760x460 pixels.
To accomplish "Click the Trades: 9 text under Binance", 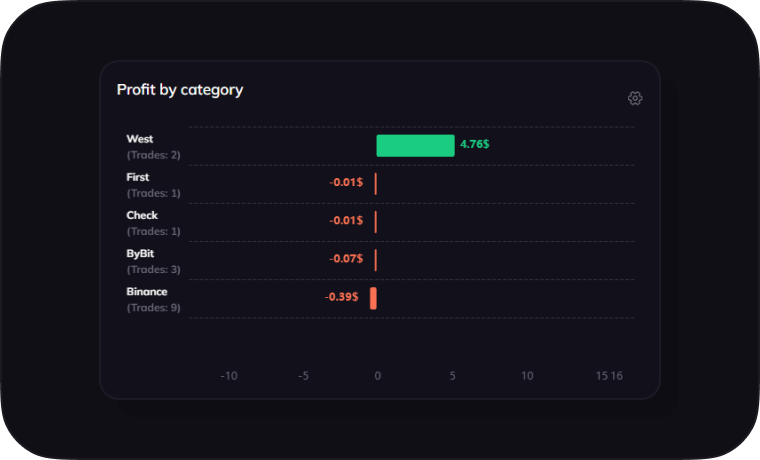I will pos(154,308).
